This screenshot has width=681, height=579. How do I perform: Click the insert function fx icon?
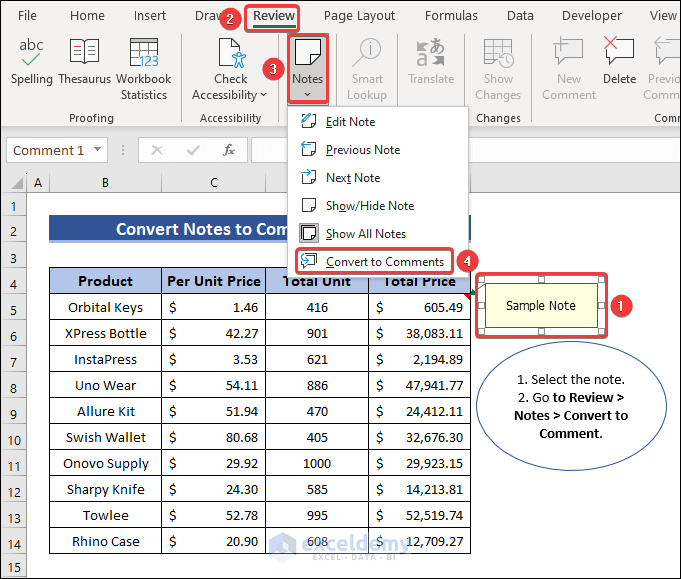(x=229, y=150)
